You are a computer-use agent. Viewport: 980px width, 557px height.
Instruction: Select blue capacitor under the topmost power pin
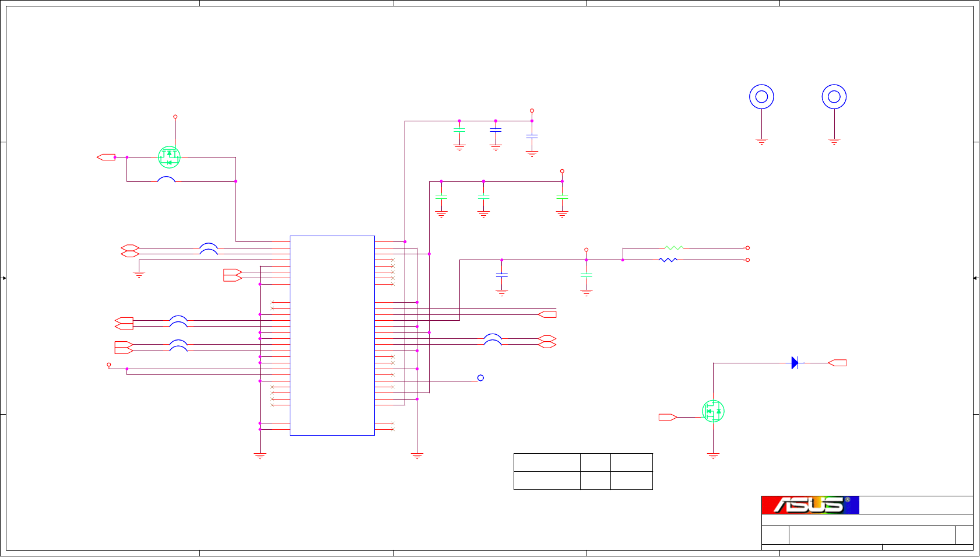coord(532,136)
